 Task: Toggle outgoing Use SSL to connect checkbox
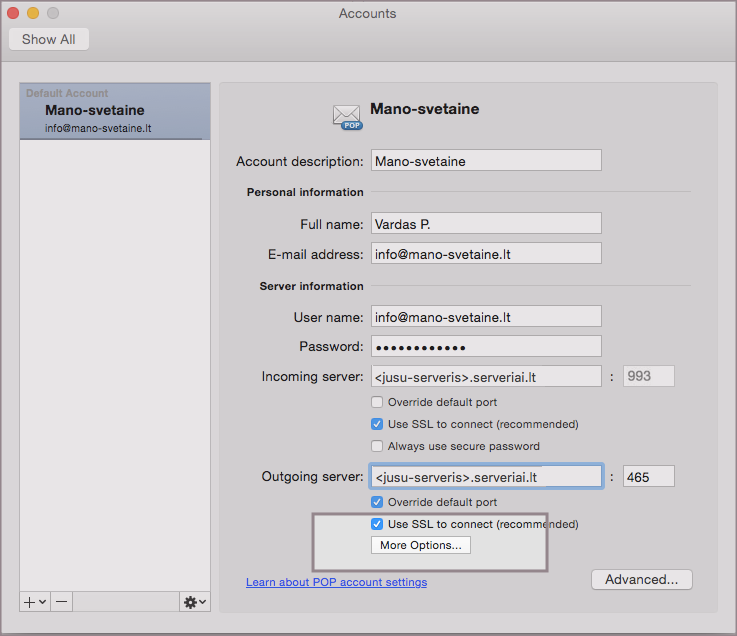pyautogui.click(x=377, y=524)
